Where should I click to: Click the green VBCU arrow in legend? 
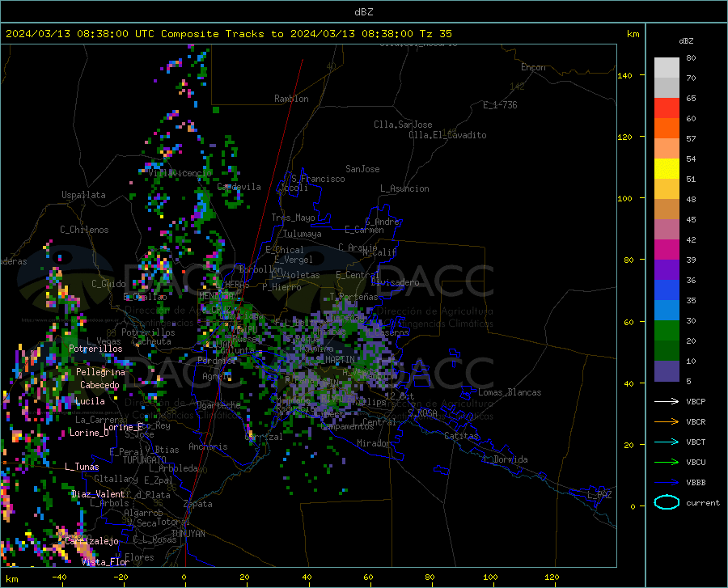click(667, 462)
